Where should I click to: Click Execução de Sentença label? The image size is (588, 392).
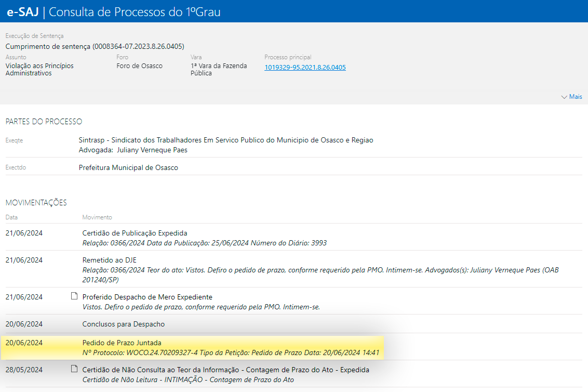[x=34, y=36]
